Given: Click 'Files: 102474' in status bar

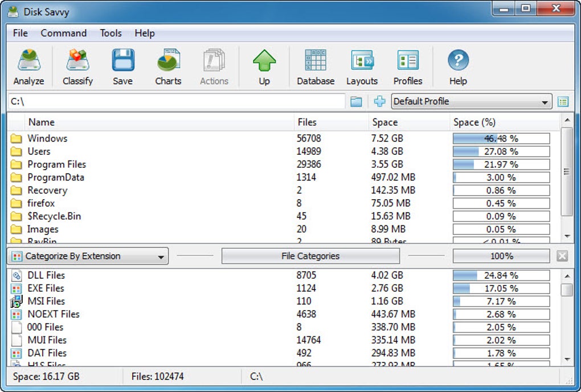Looking at the screenshot, I should pyautogui.click(x=157, y=377).
